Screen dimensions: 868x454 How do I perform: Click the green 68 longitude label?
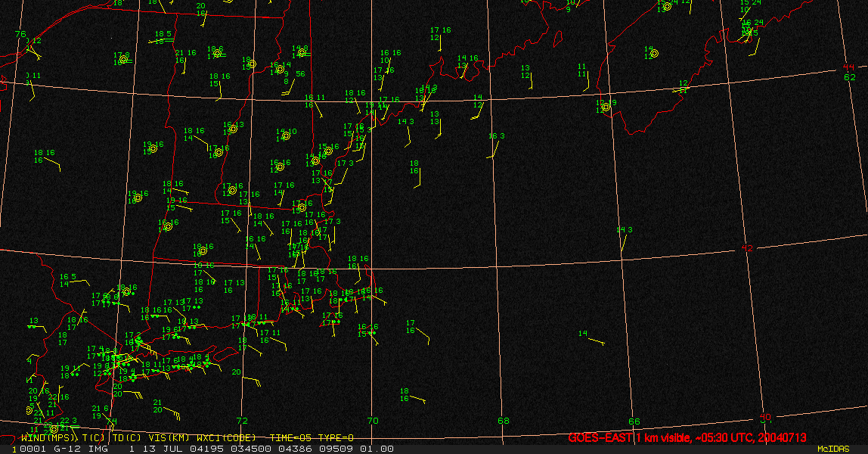tap(504, 421)
